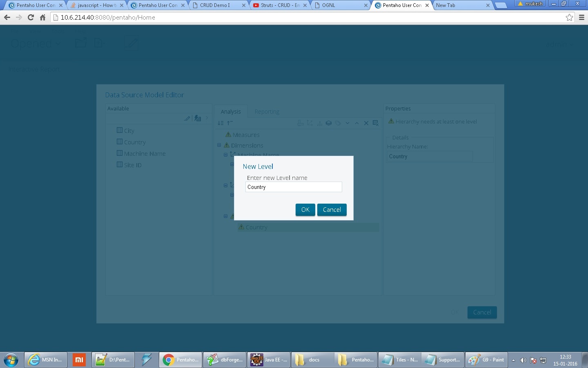Open Java EE IDE from the taskbar
The height and width of the screenshot is (368, 588).
click(x=269, y=360)
